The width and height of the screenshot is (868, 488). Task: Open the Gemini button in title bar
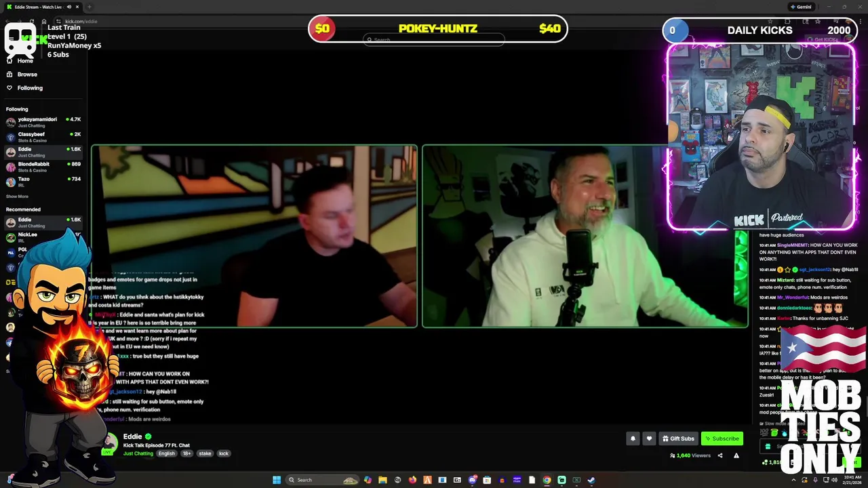click(801, 7)
